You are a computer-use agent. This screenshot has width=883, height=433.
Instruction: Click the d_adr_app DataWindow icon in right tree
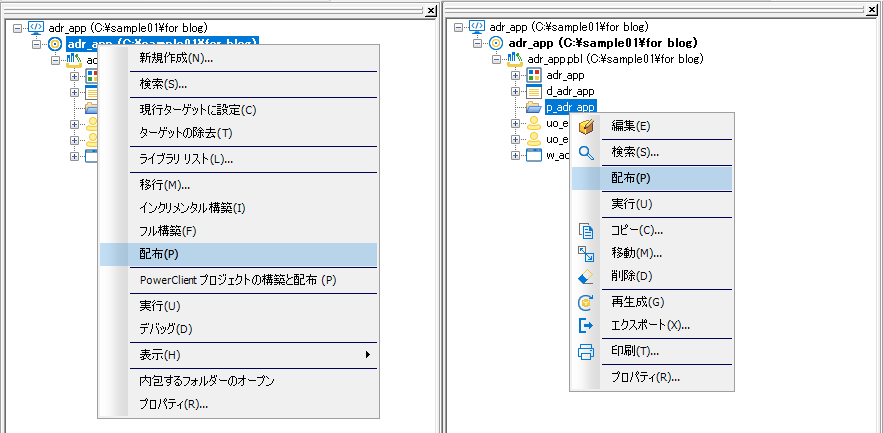click(534, 91)
